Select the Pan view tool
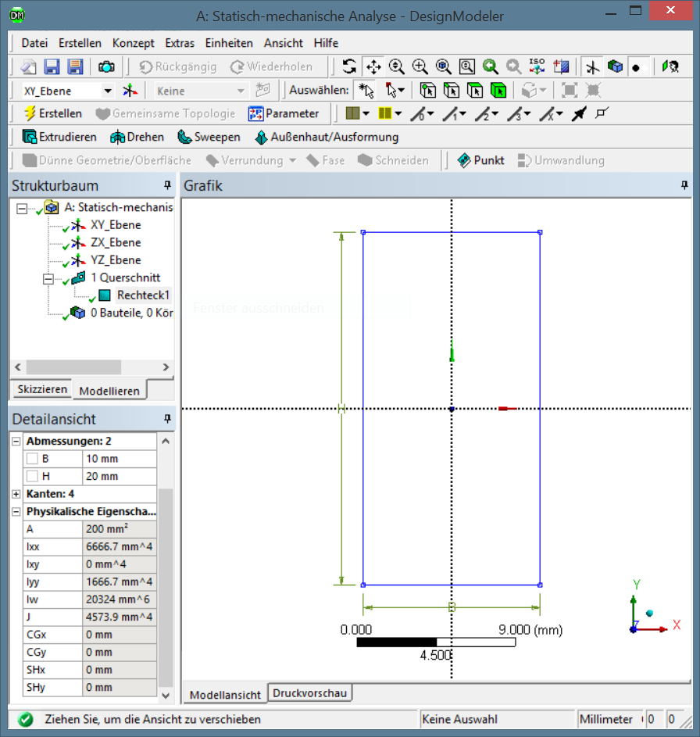700x737 pixels. tap(373, 67)
